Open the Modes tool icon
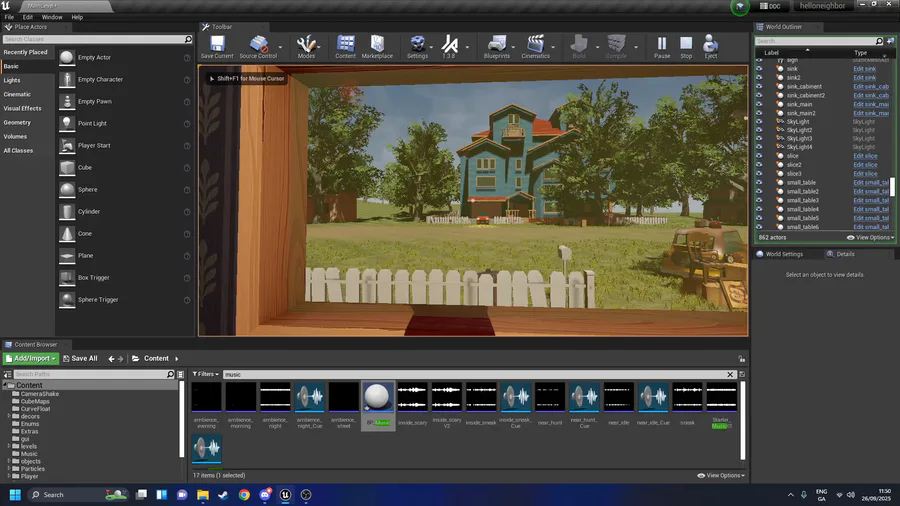 point(306,44)
